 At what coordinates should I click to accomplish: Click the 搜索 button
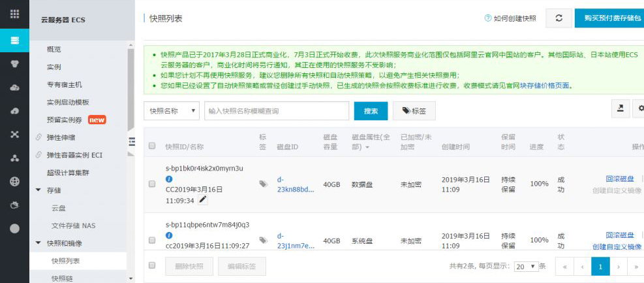[371, 111]
